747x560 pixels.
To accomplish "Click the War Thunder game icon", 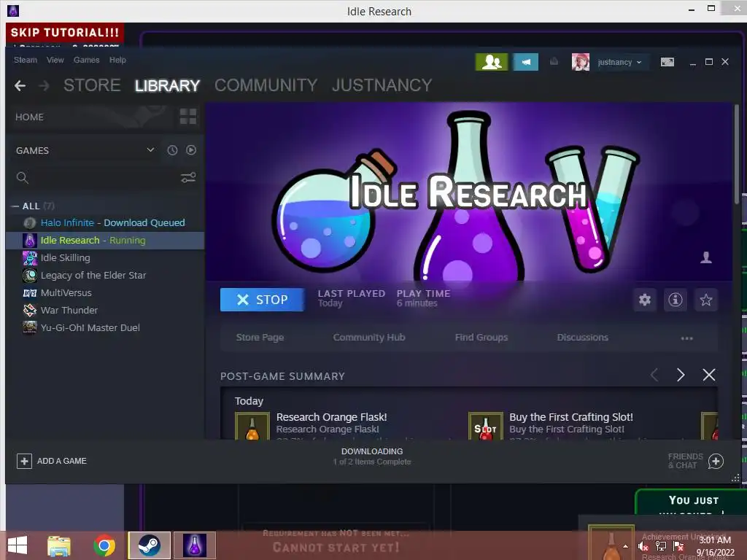I will [29, 311].
